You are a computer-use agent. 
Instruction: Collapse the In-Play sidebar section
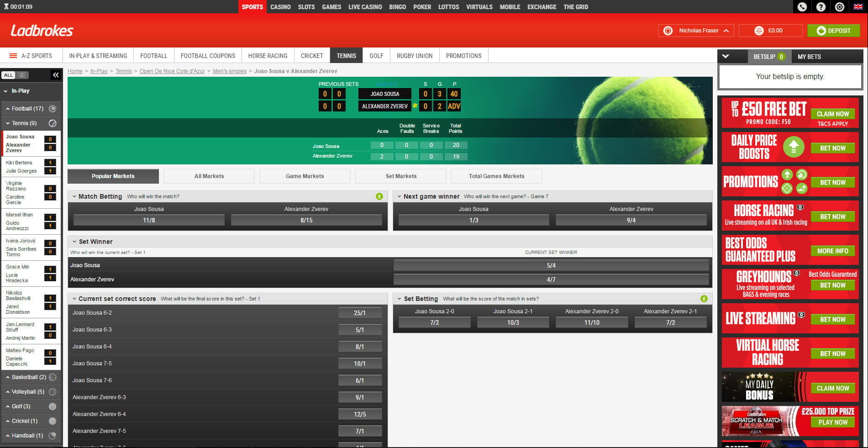click(x=5, y=91)
